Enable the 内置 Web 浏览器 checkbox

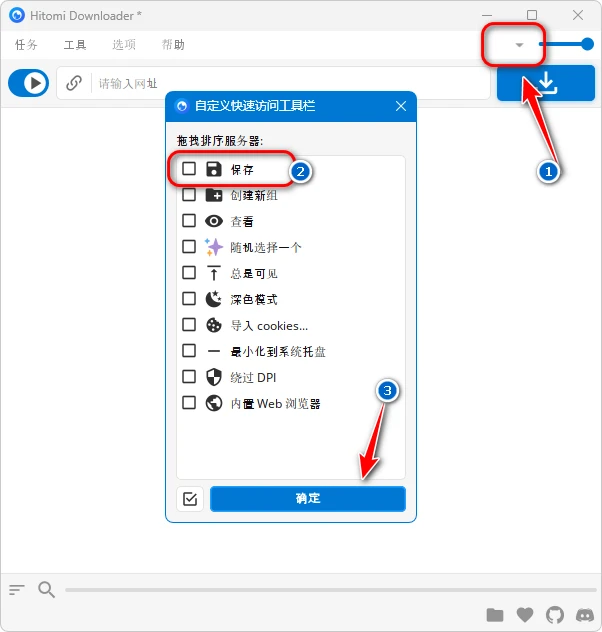(189, 402)
